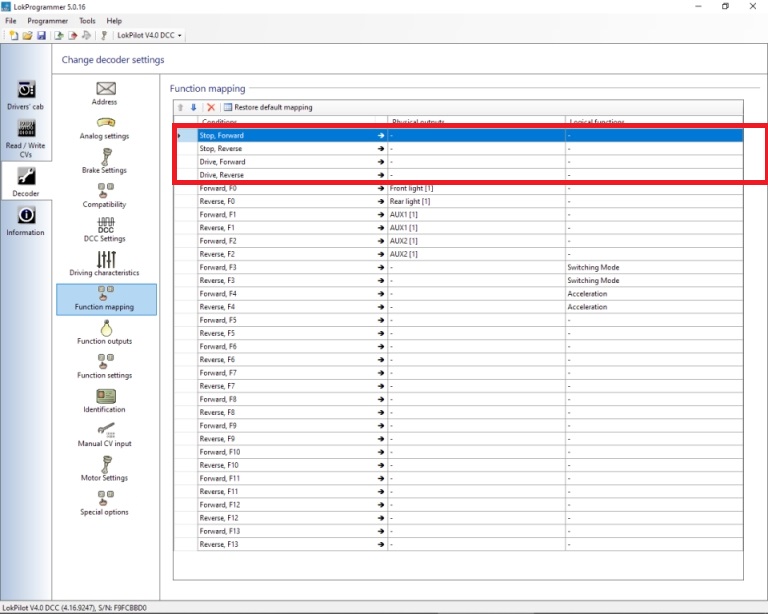This screenshot has width=768, height=614.
Task: Click the key-shaped toolbar icon
Action: click(x=104, y=35)
